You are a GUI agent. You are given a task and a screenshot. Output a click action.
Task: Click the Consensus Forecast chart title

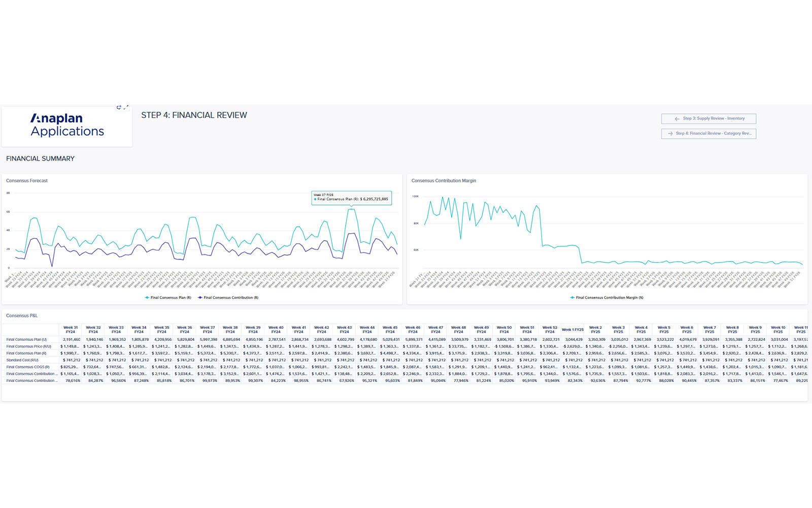[27, 181]
